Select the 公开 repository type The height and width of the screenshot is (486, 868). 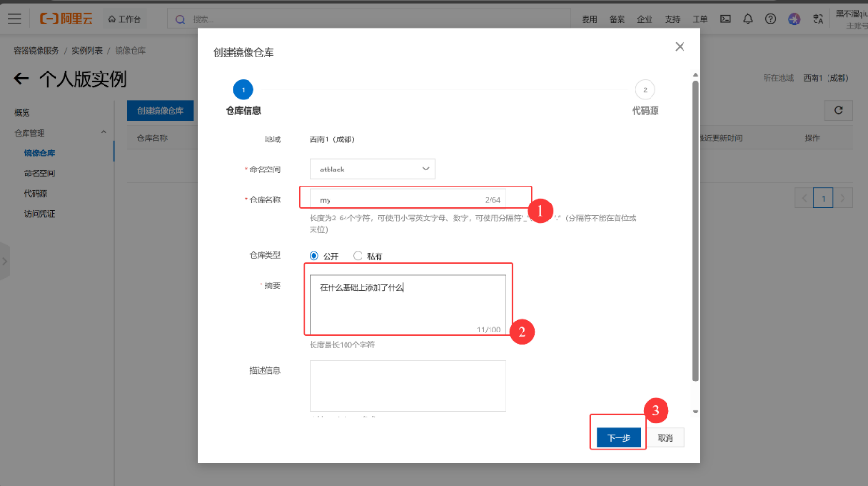pos(313,256)
